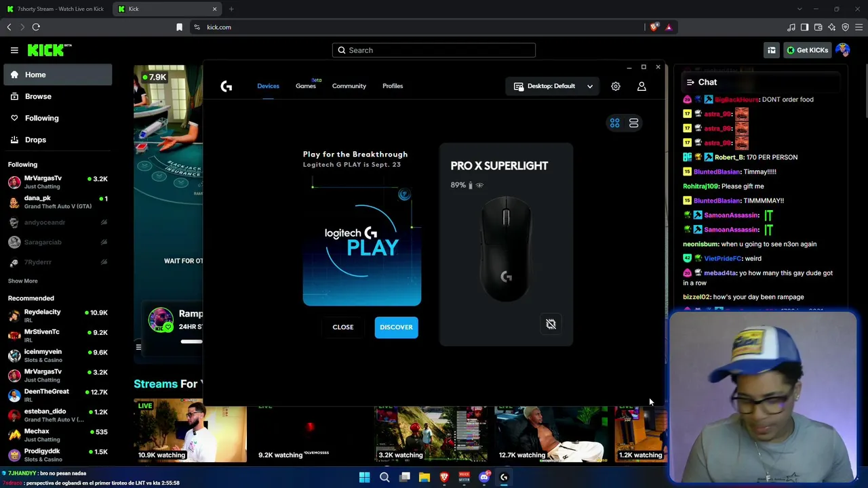868x488 pixels.
Task: Open G HUB settings gear
Action: (x=616, y=86)
